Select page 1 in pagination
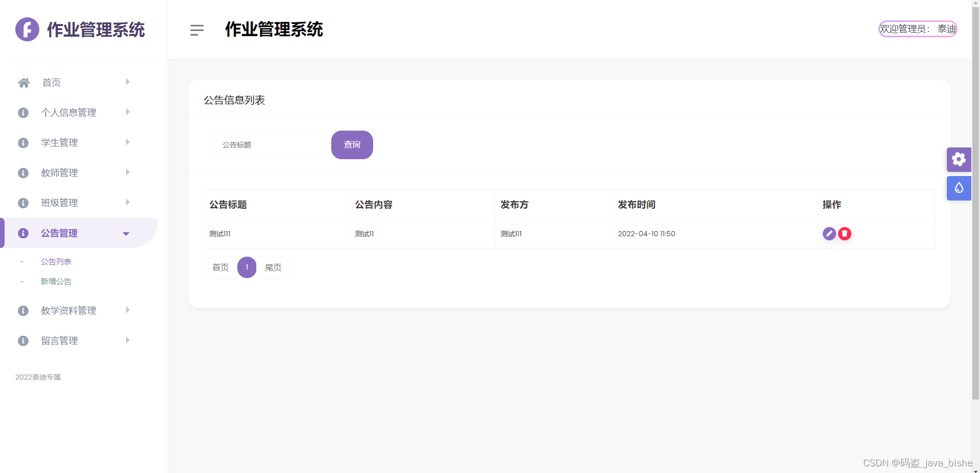This screenshot has width=980, height=473. point(247,267)
